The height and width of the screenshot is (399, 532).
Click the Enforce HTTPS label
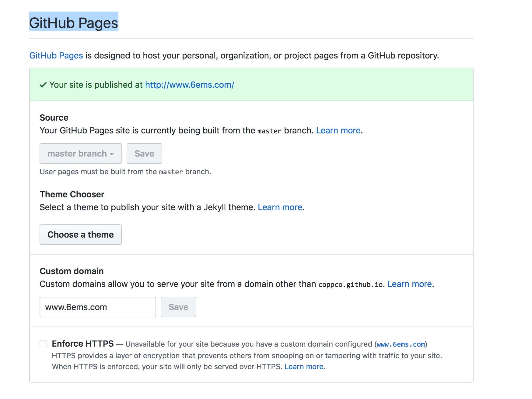(x=83, y=344)
